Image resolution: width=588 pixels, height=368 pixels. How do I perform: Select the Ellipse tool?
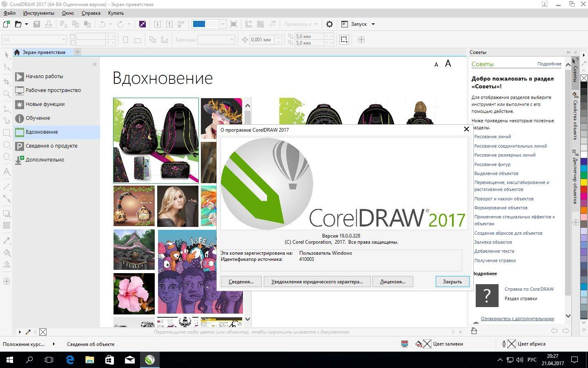tap(7, 144)
